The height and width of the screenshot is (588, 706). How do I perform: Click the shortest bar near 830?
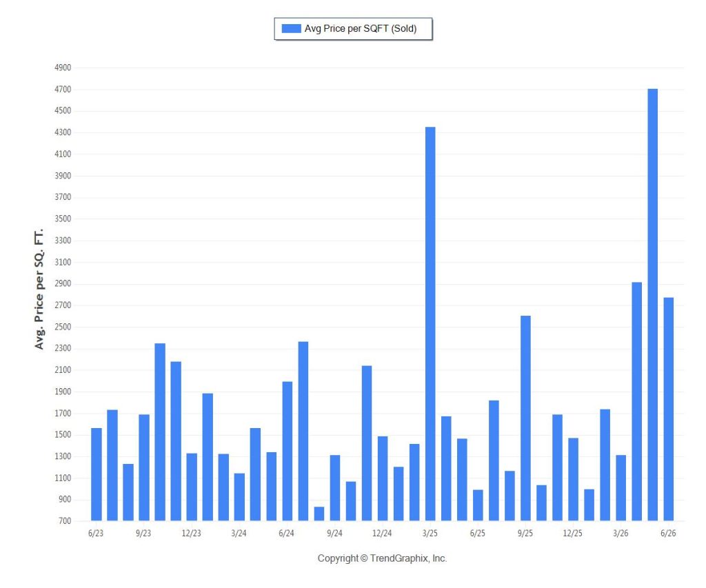(319, 514)
